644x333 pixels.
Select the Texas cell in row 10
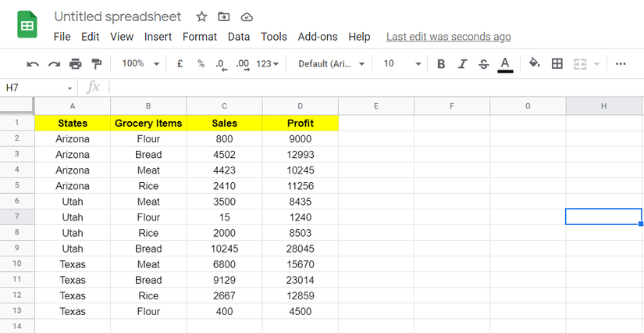point(73,264)
